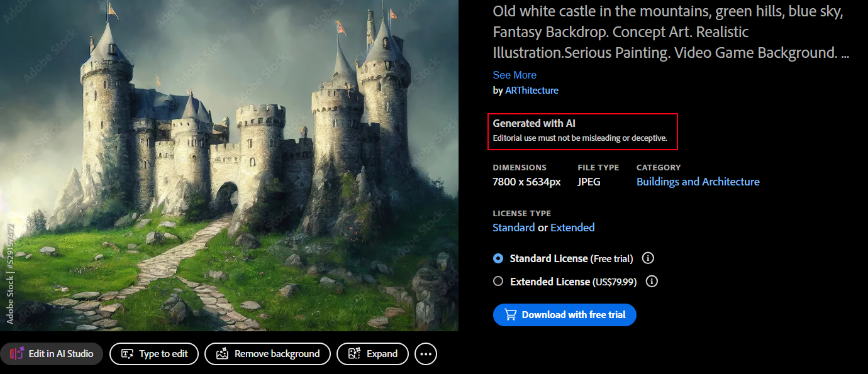Download with free trial
The image size is (868, 374).
pos(564,315)
